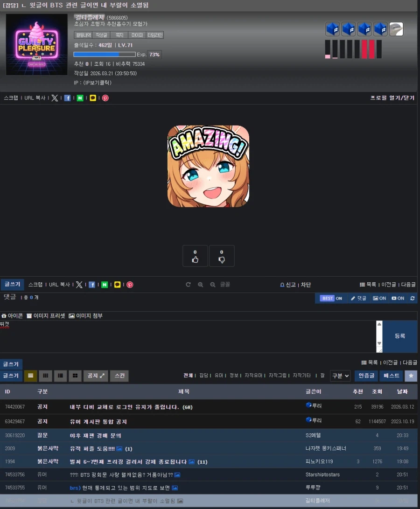Image resolution: width=420 pixels, height=509 pixels.
Task: Open the 구분 dropdown above the board list
Action: point(340,376)
